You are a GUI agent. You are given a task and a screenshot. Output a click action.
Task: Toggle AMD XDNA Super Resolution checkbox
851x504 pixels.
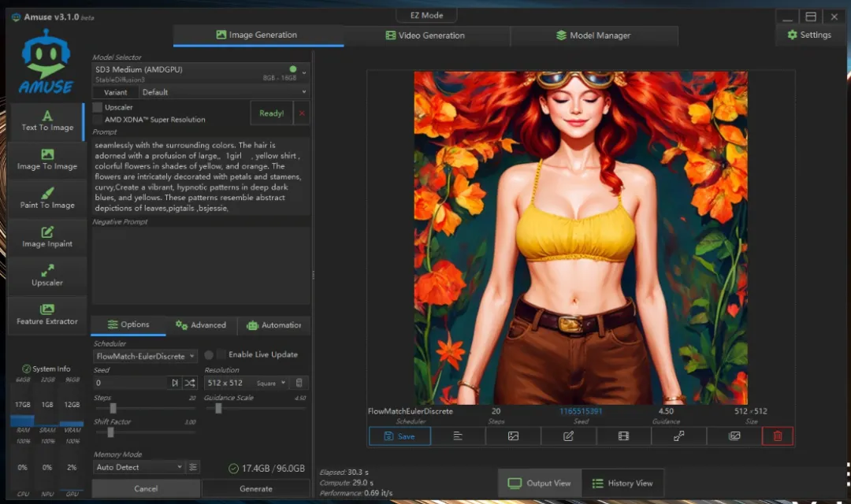point(98,120)
